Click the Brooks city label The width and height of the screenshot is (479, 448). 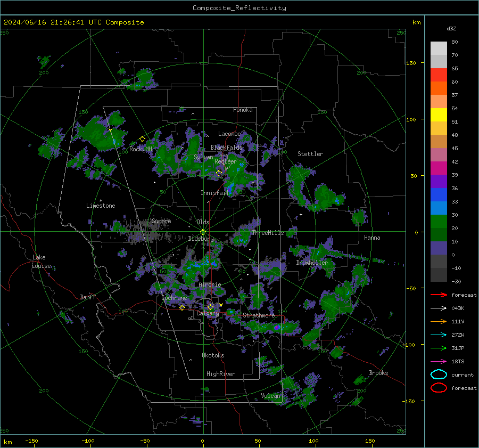[x=378, y=373]
